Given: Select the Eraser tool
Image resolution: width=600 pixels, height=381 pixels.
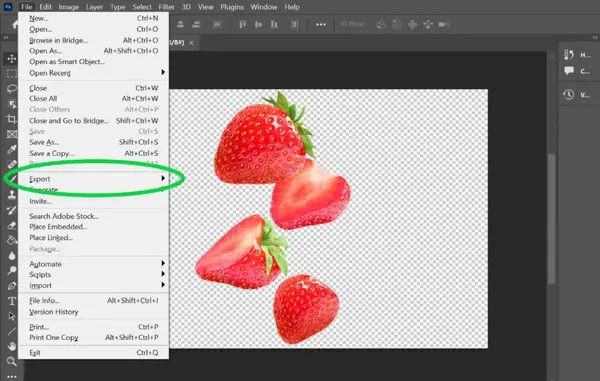Looking at the screenshot, I should click(x=11, y=225).
